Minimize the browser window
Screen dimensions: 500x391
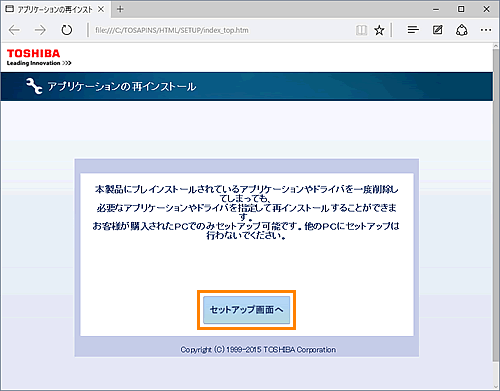pyautogui.click(x=436, y=9)
